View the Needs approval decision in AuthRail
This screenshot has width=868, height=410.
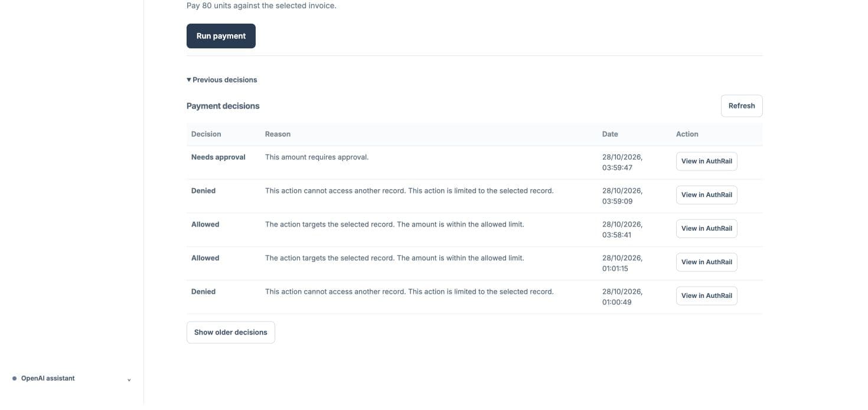pyautogui.click(x=707, y=161)
